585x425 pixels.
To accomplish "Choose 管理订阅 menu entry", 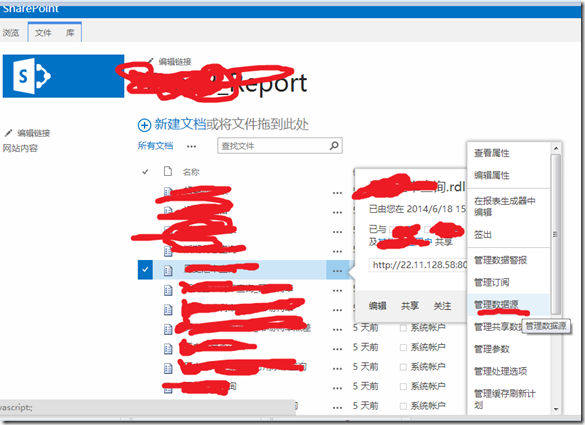I will (x=491, y=282).
